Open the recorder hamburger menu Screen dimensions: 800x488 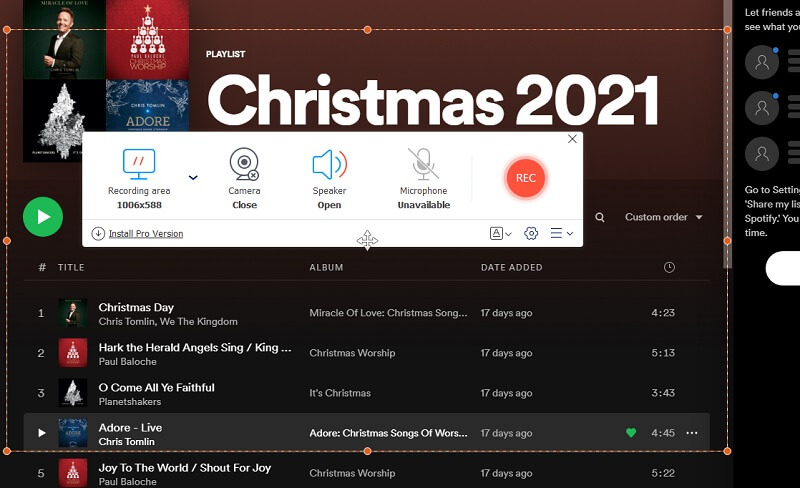(561, 233)
